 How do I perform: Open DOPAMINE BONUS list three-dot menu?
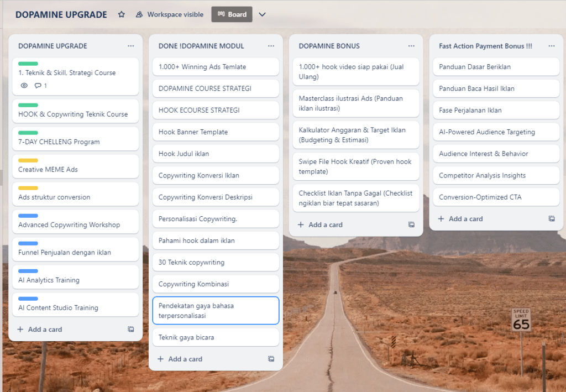click(411, 46)
